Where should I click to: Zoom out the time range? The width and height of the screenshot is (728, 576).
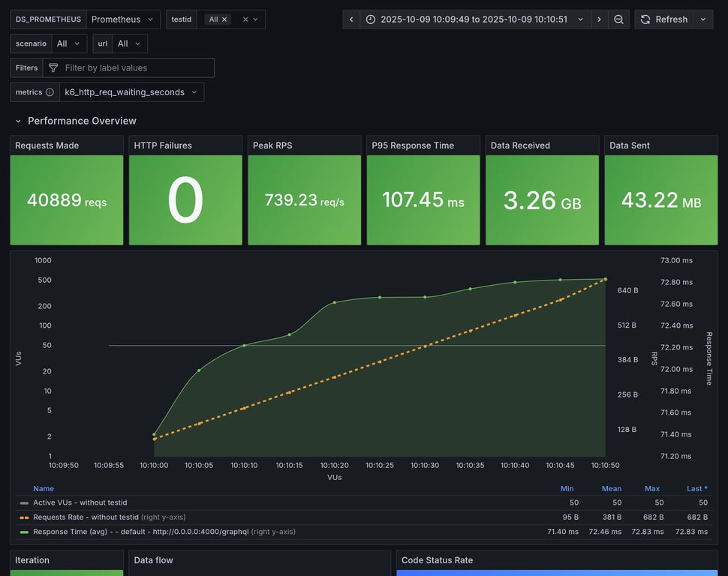(x=618, y=19)
